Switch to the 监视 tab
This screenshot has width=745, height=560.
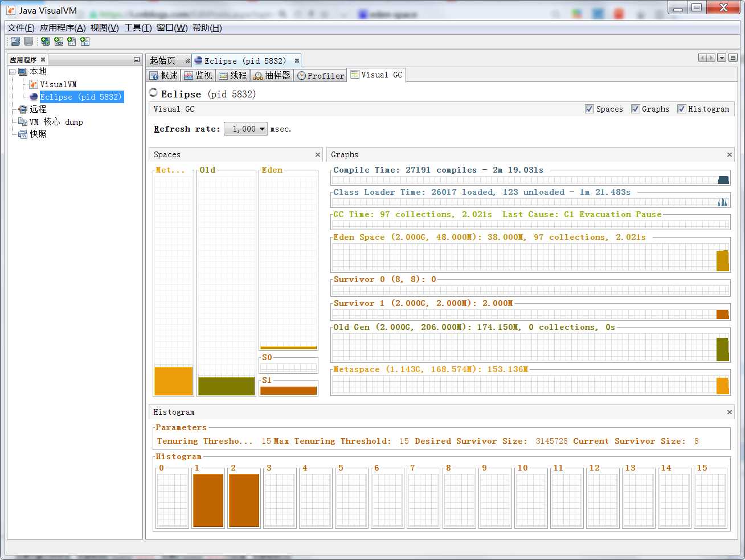click(198, 75)
